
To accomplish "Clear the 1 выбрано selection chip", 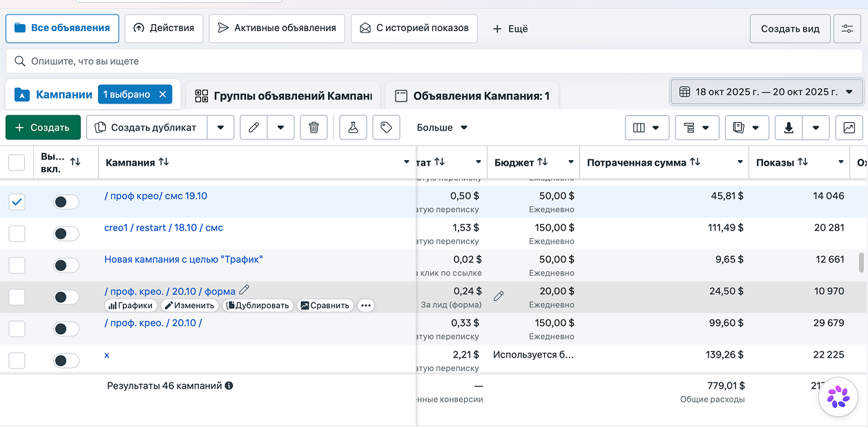I will pos(163,95).
